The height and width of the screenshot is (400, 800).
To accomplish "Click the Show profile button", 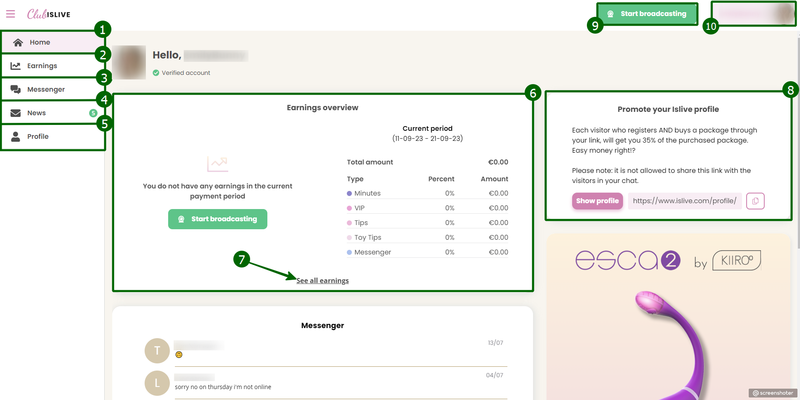I will (x=597, y=201).
